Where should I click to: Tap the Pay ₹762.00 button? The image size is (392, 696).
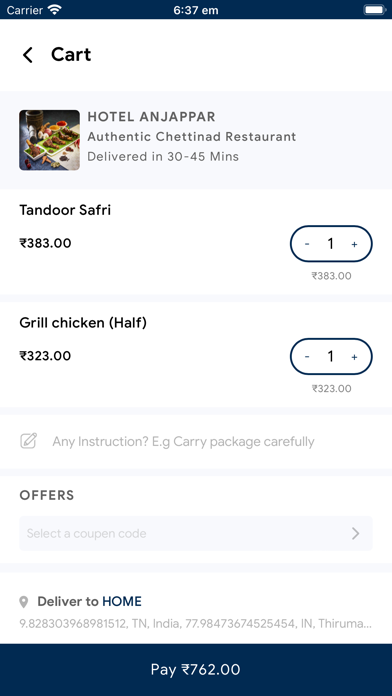196,669
